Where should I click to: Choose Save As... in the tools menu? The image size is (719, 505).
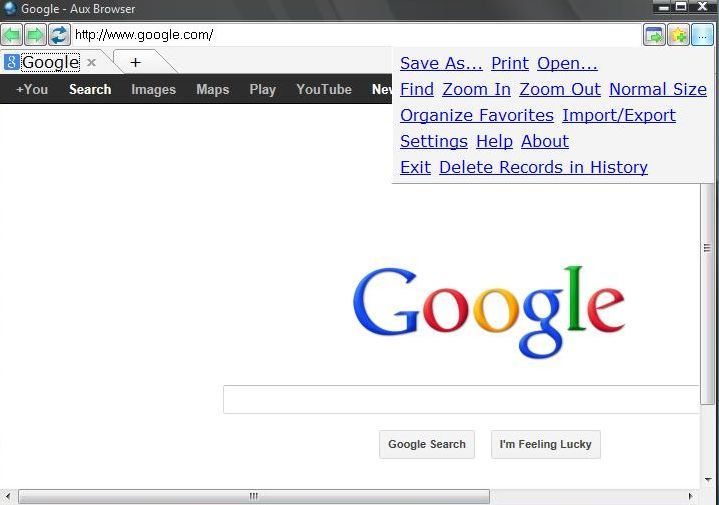pos(441,63)
